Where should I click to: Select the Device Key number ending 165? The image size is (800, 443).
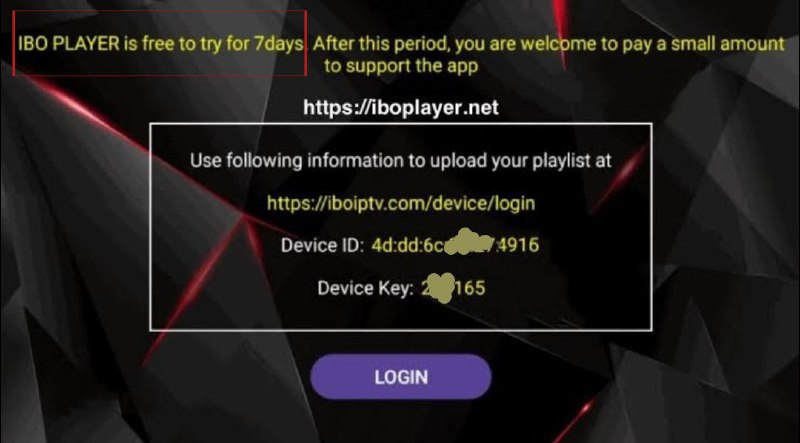coord(453,288)
